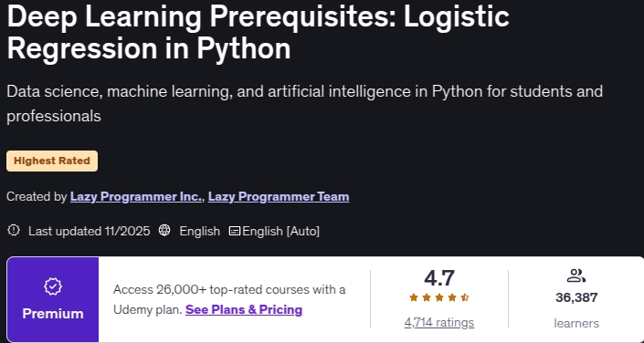Click the Last updated 11/2025 text

pos(90,231)
